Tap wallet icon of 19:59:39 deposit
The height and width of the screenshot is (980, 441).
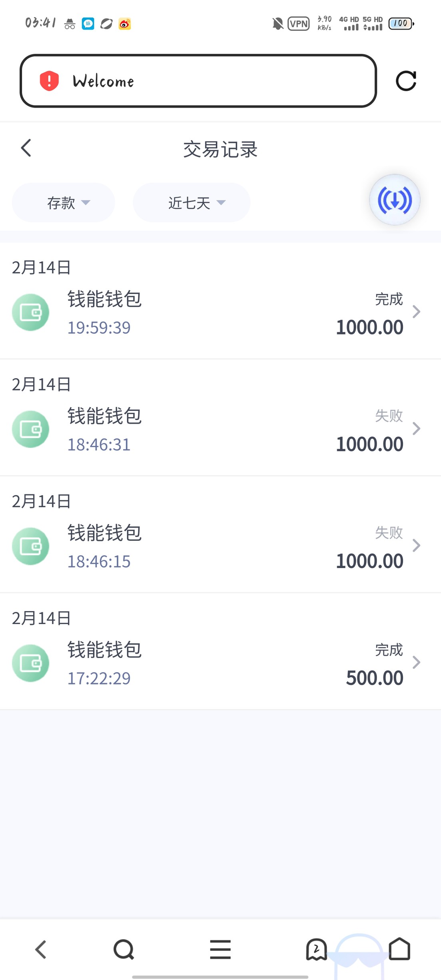tap(31, 312)
